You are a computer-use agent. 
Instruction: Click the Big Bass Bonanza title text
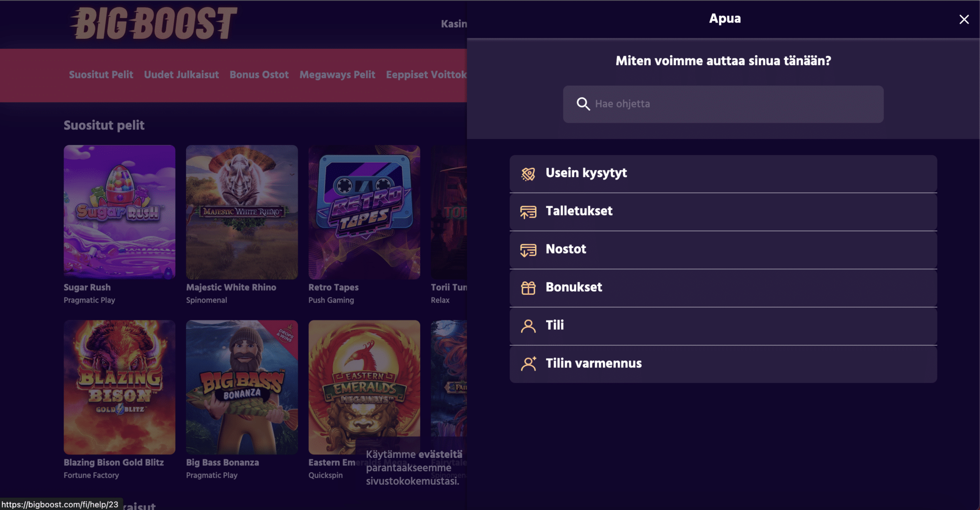pos(223,463)
